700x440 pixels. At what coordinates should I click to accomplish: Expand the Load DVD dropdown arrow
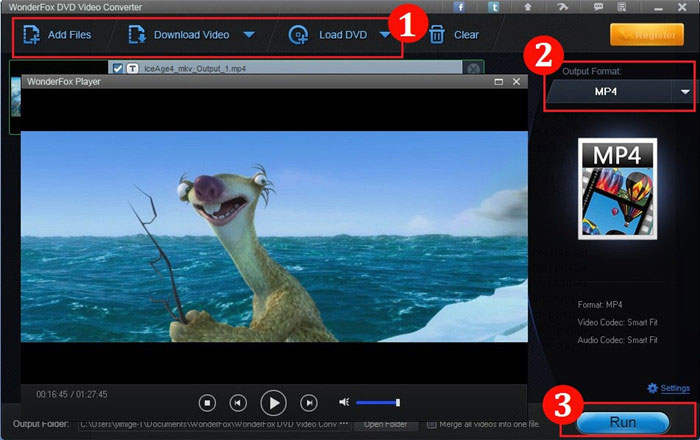(x=385, y=35)
